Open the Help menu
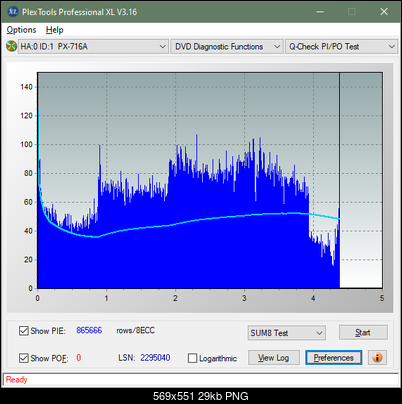 tap(55, 30)
